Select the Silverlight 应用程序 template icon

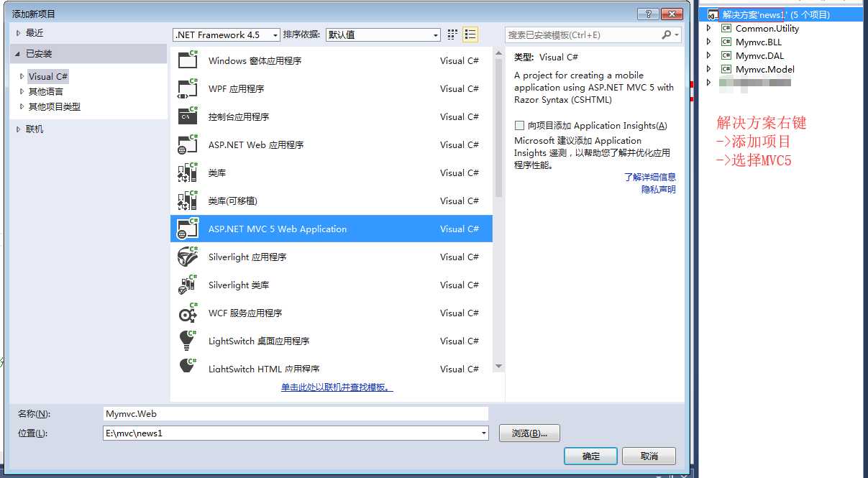(x=188, y=257)
